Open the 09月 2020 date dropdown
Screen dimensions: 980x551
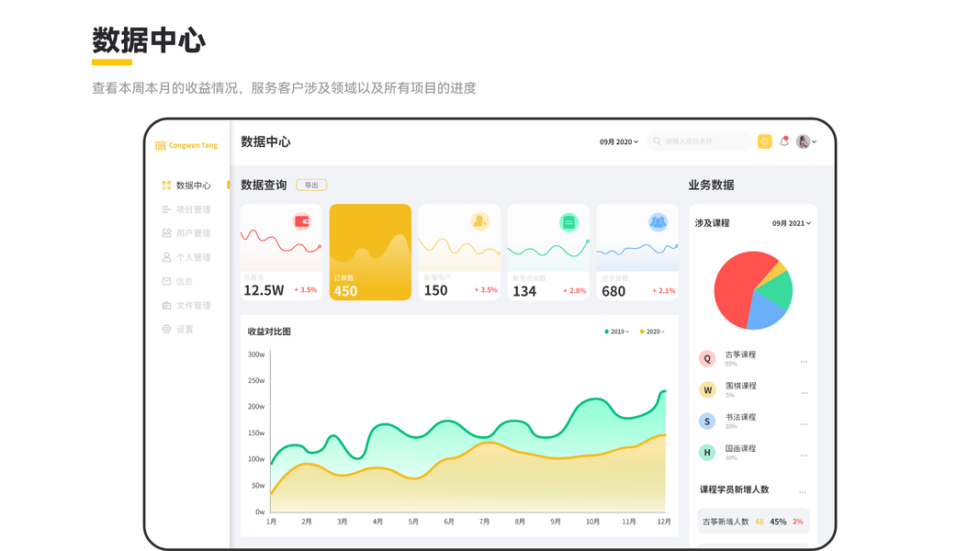pos(619,141)
